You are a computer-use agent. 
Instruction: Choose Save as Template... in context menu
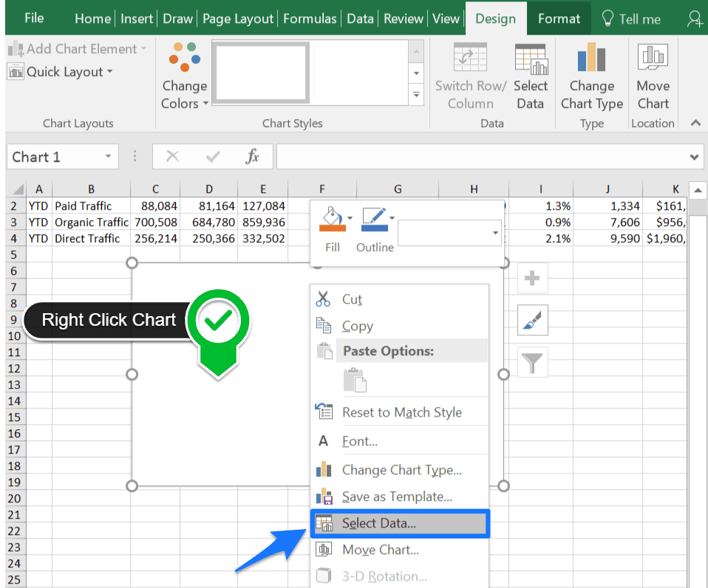click(x=400, y=496)
